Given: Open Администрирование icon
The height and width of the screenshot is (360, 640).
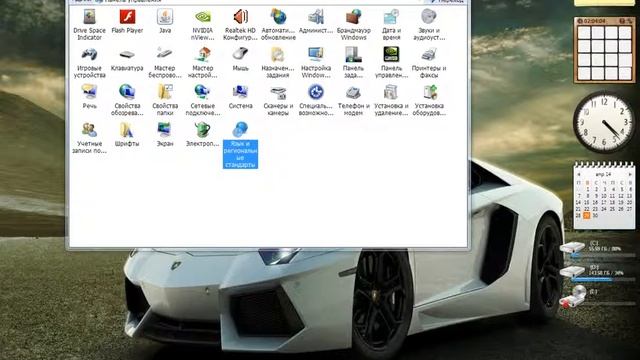Looking at the screenshot, I should (x=316, y=21).
